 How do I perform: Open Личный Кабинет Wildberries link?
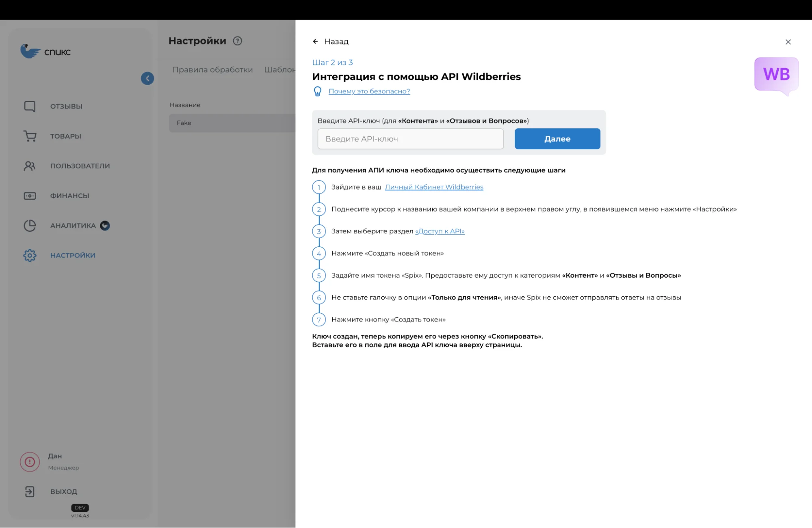point(434,187)
